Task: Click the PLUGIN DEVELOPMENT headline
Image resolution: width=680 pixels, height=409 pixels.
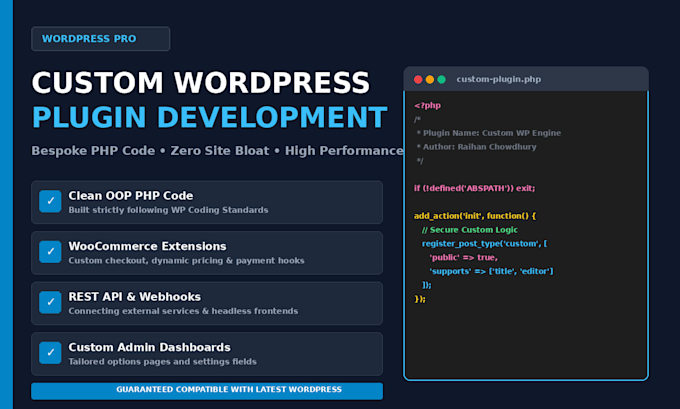Action: (209, 117)
